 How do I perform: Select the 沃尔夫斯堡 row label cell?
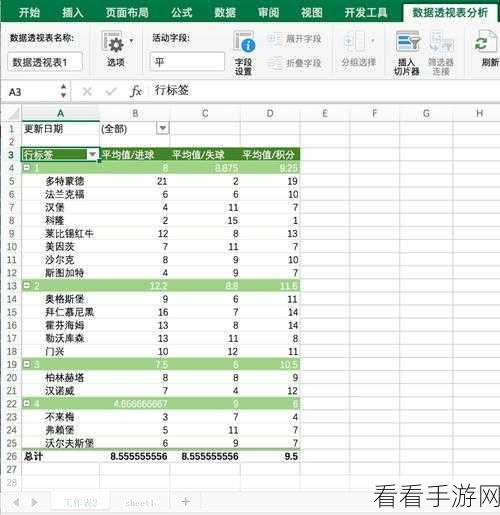point(60,443)
